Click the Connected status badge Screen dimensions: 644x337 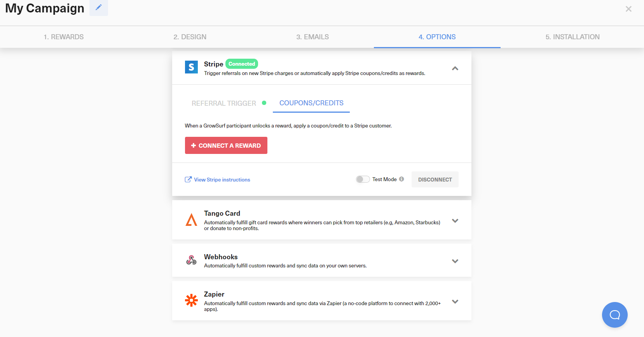(x=242, y=64)
